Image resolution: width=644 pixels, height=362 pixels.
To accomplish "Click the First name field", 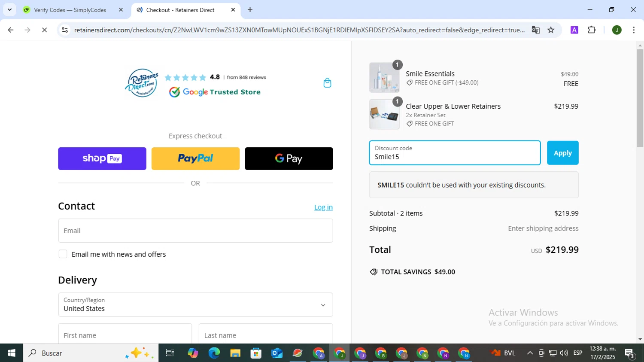I will click(125, 335).
